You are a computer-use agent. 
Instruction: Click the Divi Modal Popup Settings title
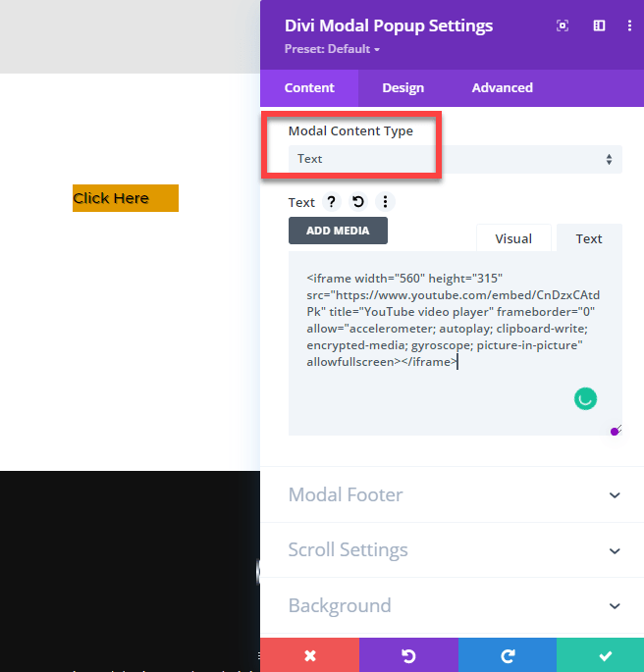point(389,26)
